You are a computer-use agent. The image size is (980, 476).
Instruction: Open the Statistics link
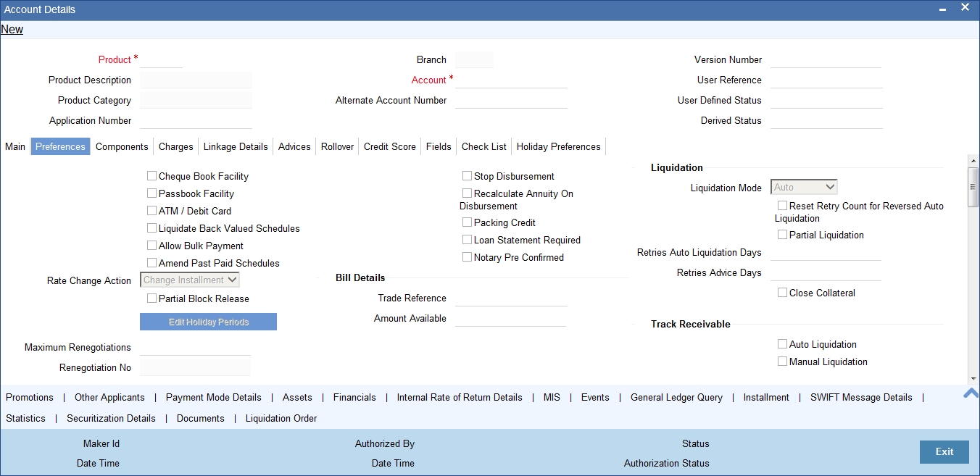(25, 418)
